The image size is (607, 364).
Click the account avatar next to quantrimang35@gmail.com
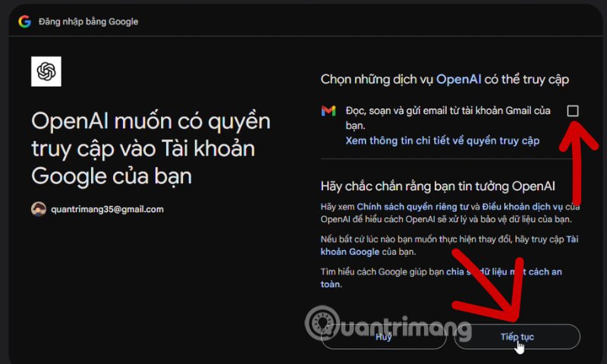pyautogui.click(x=39, y=209)
